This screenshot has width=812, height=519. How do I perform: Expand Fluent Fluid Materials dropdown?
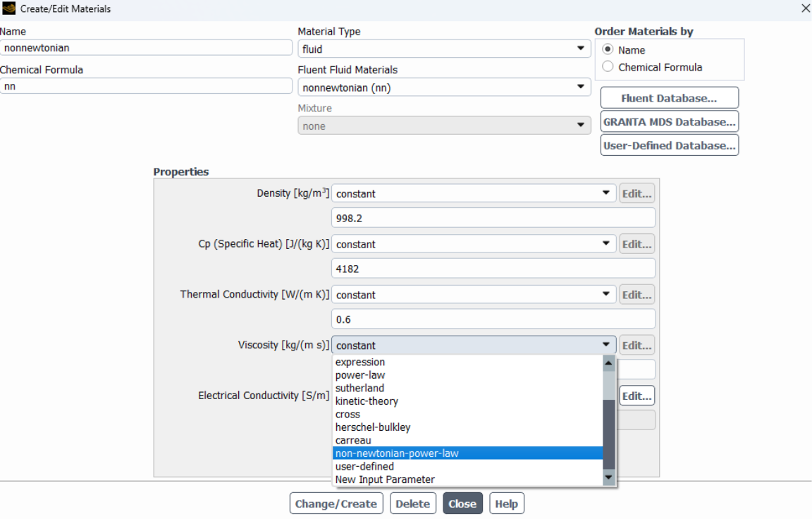444,87
